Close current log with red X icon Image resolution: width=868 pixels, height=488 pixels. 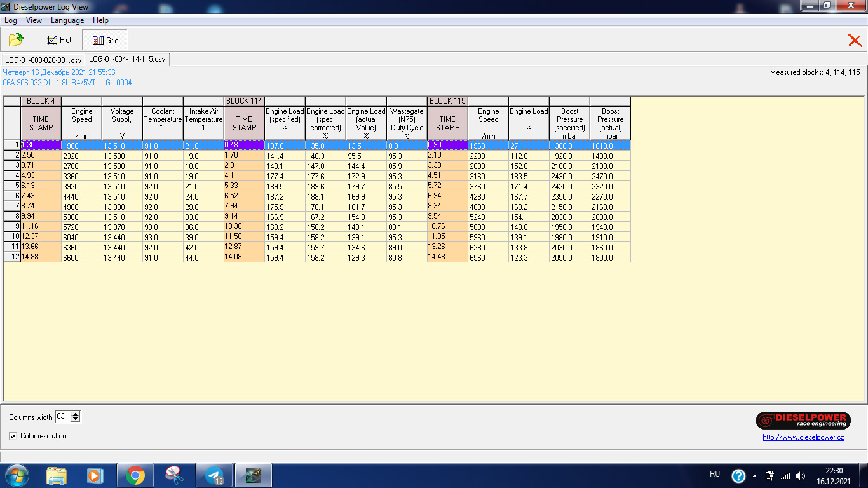[x=855, y=41]
